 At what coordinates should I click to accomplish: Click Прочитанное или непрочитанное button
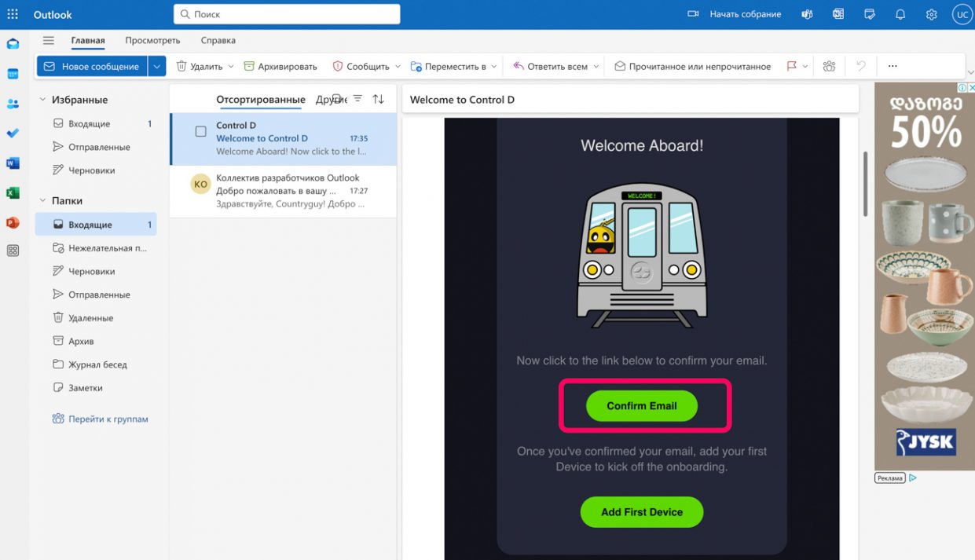tap(692, 67)
